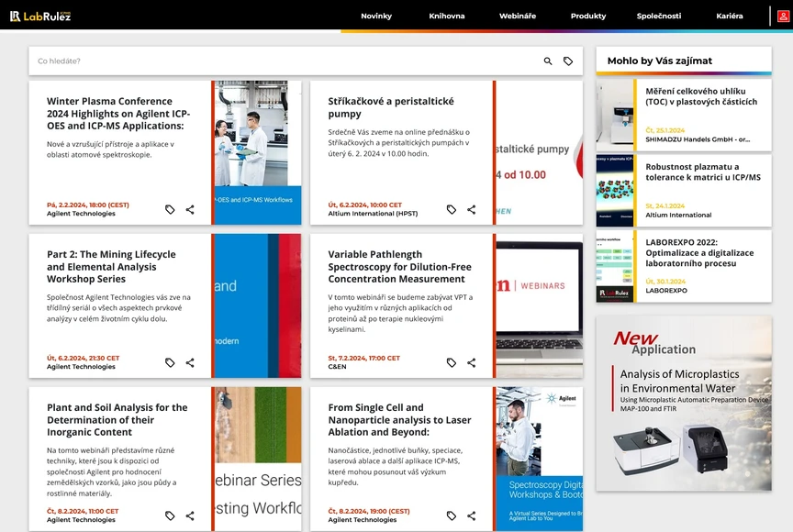Viewport: 793px width, 532px height.
Task: Open the Produkty menu
Action: [588, 17]
